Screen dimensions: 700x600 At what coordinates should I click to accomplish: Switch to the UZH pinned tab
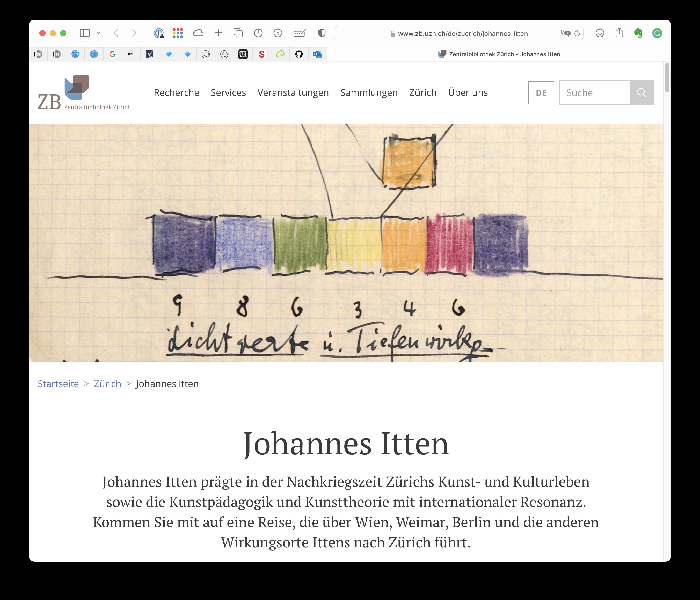pos(131,54)
